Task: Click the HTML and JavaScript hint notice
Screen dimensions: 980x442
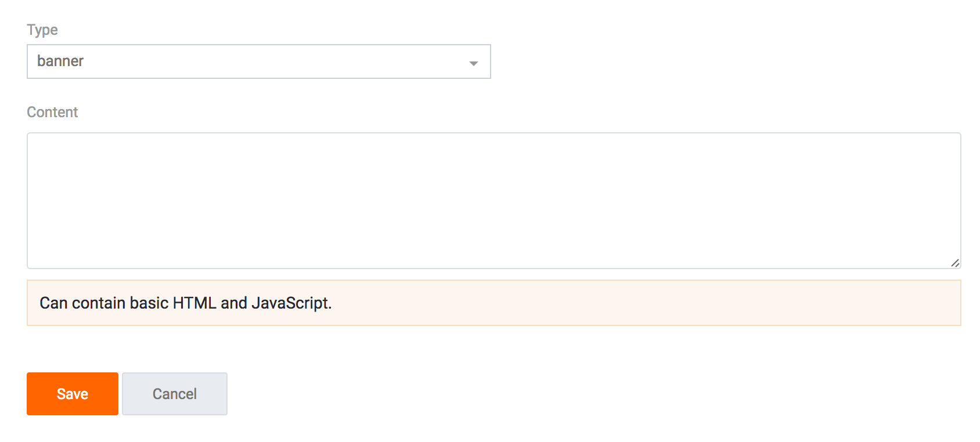Action: click(493, 303)
